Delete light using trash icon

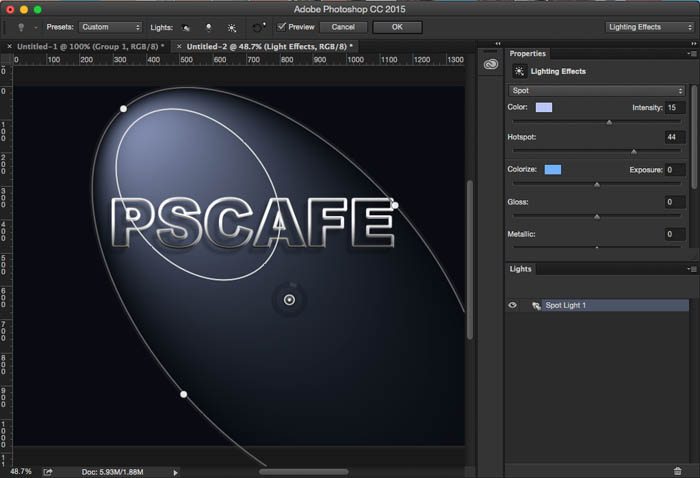coord(677,471)
